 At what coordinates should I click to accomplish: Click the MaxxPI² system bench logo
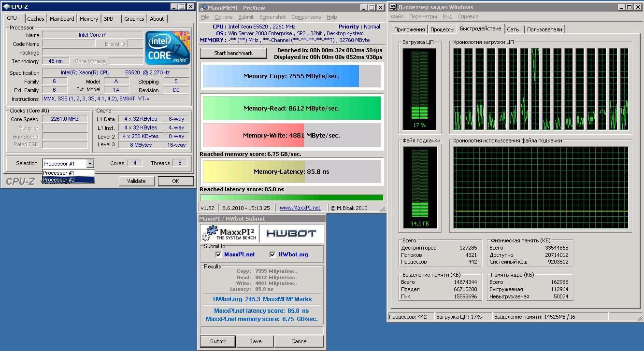[x=229, y=233]
